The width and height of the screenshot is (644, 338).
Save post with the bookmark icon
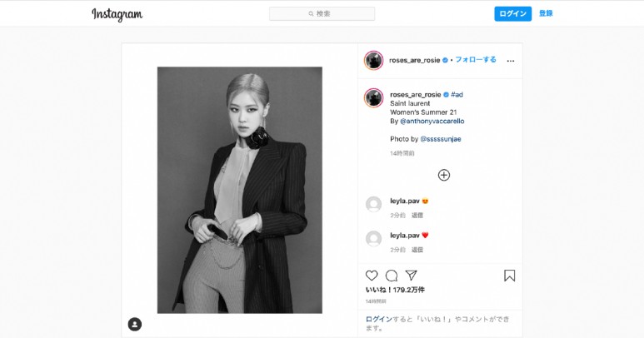[509, 276]
